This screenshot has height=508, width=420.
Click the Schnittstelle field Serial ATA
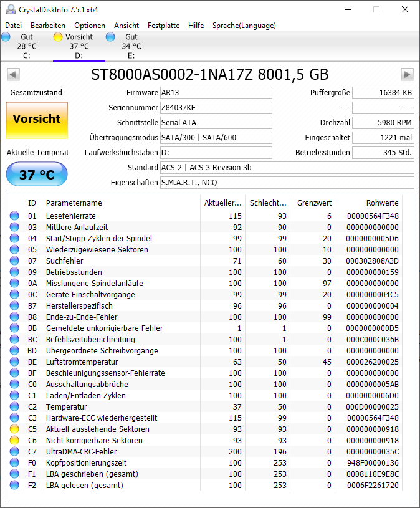(x=216, y=122)
